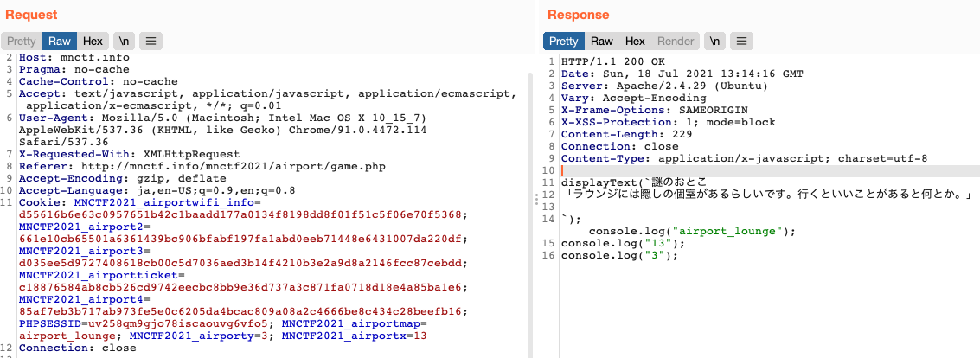Click Connection: close in Response
Viewport: 980px width, 358px height.
[620, 146]
